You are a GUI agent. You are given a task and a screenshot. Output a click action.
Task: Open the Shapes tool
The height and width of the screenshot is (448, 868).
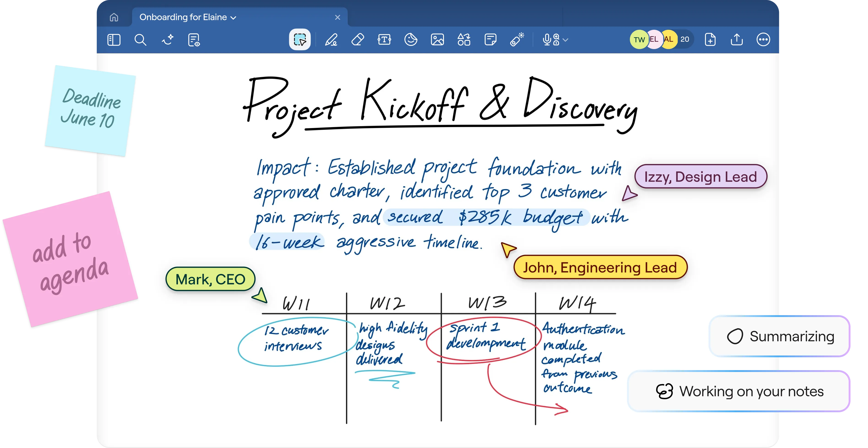[x=464, y=40]
